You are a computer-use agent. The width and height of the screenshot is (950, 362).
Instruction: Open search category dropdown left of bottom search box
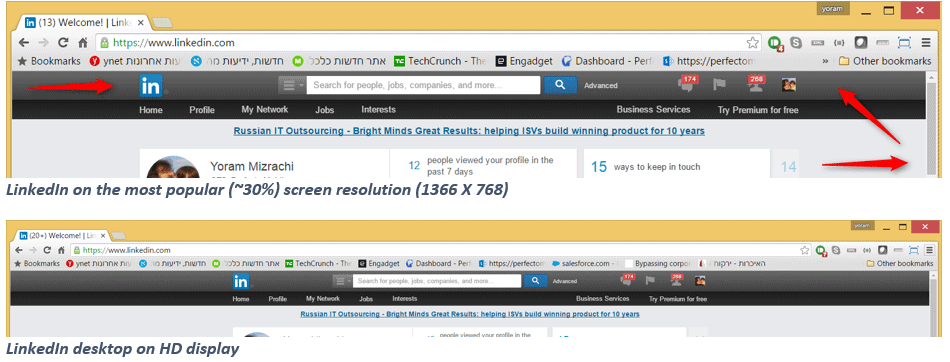(x=342, y=281)
